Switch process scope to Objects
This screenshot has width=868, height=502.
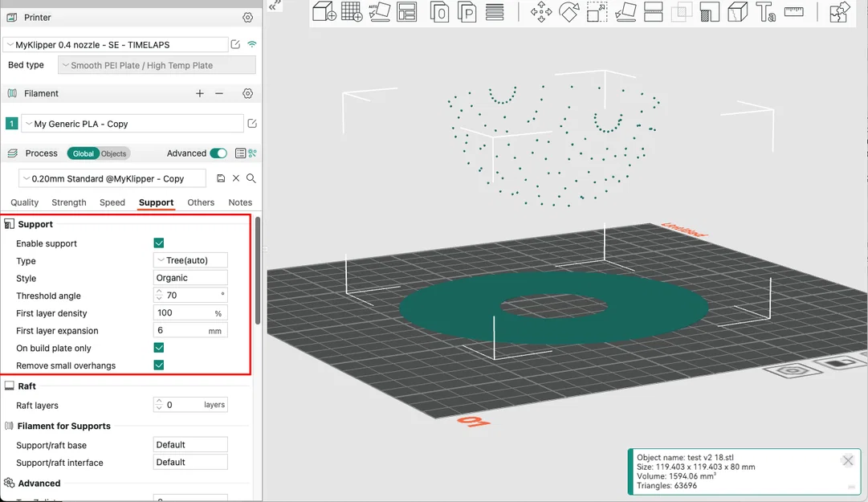click(113, 153)
